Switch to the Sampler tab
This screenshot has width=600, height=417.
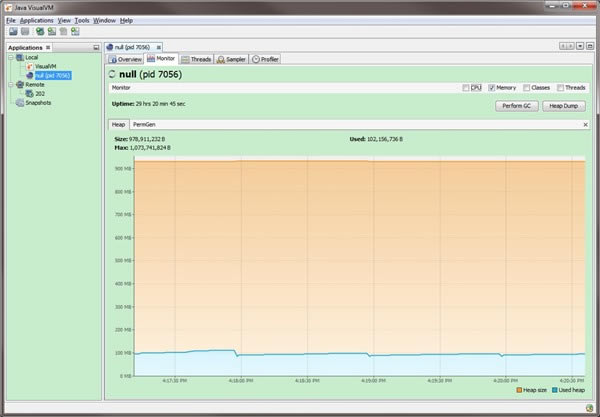coord(232,59)
